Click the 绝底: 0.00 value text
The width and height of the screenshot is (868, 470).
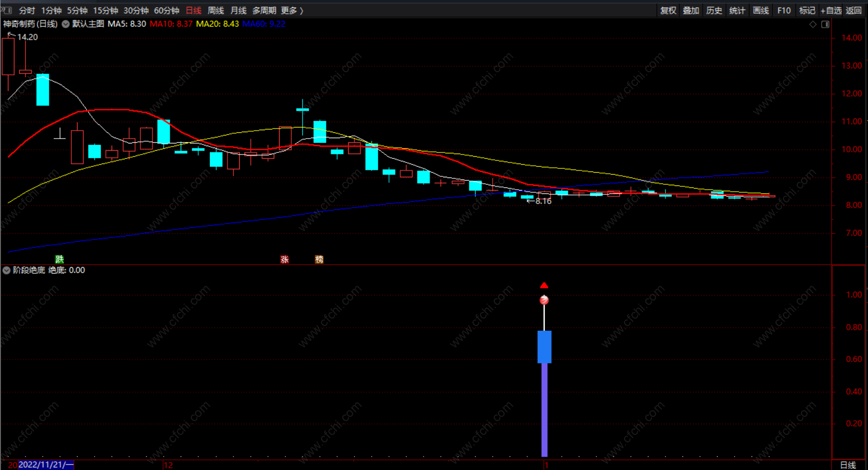66,270
